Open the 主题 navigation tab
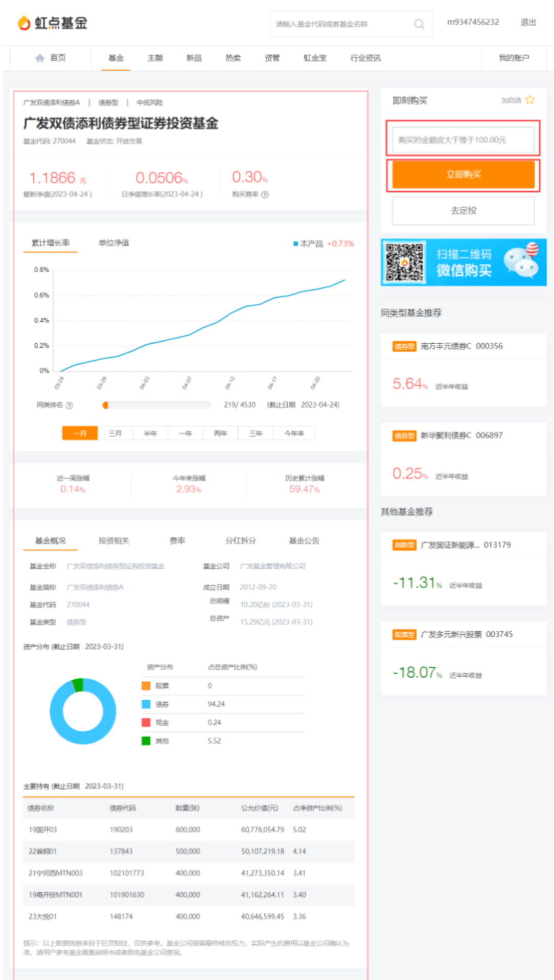The width and height of the screenshot is (554, 980). tap(155, 58)
